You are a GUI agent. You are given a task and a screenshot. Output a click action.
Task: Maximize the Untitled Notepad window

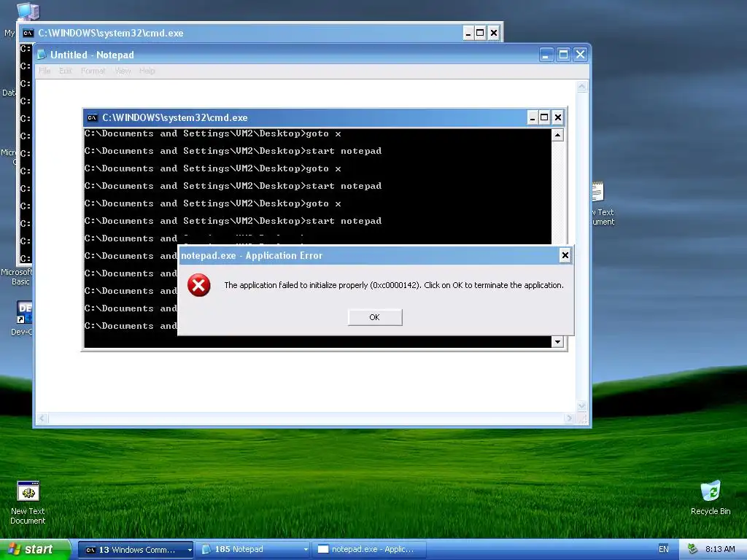point(563,55)
